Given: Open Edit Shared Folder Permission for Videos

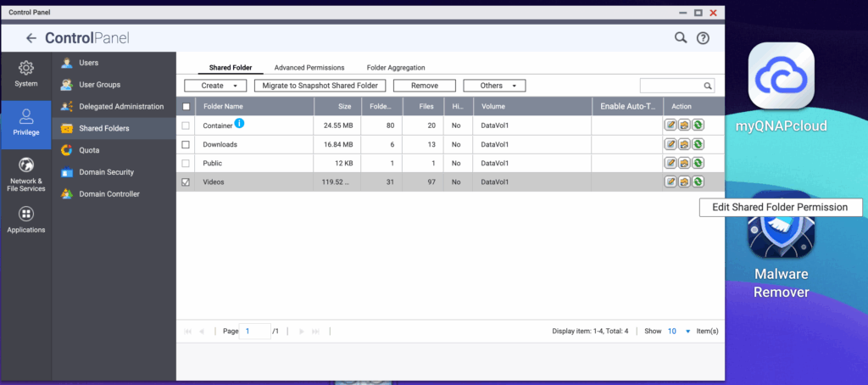Looking at the screenshot, I should [683, 181].
